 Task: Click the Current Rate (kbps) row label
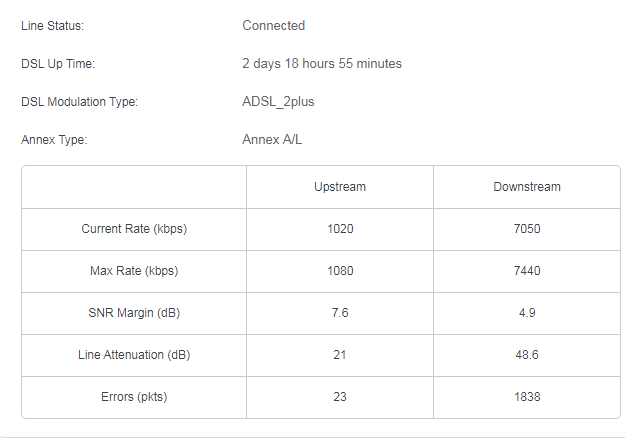pyautogui.click(x=134, y=229)
